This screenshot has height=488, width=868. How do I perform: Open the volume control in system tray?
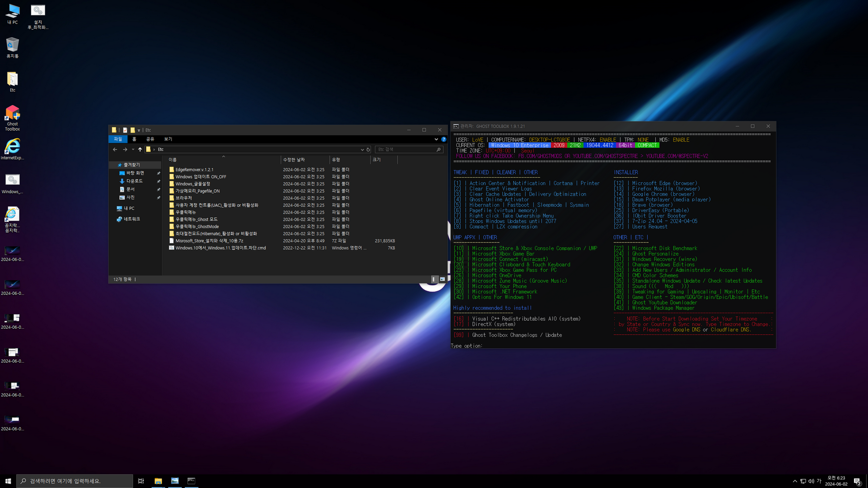pos(811,481)
